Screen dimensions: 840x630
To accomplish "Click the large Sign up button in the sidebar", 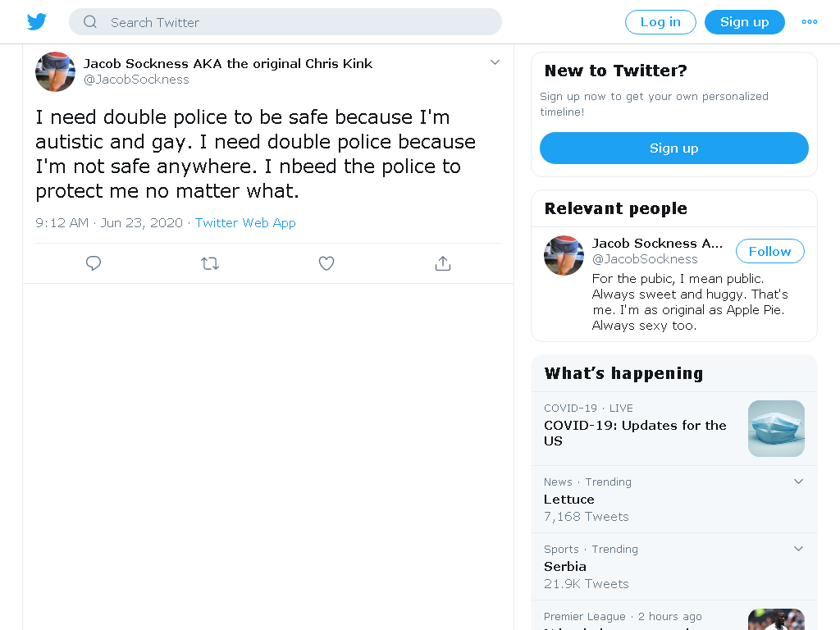I will (674, 148).
